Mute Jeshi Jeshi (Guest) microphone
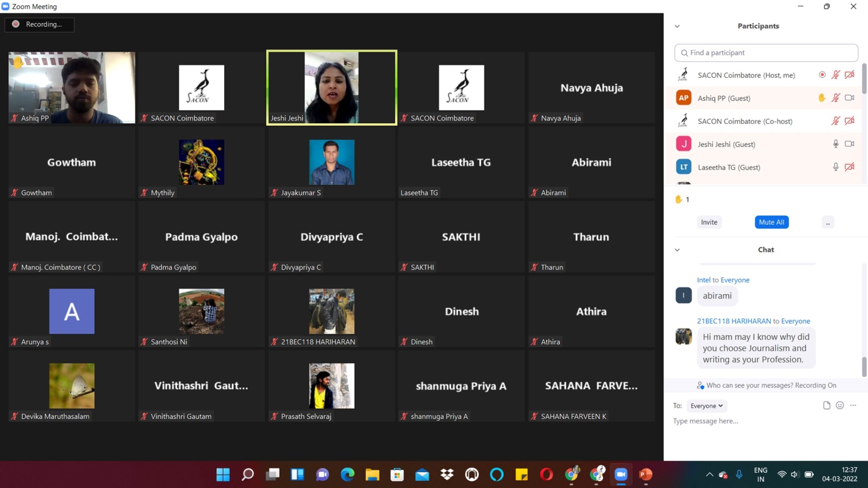The image size is (868, 488). click(835, 144)
